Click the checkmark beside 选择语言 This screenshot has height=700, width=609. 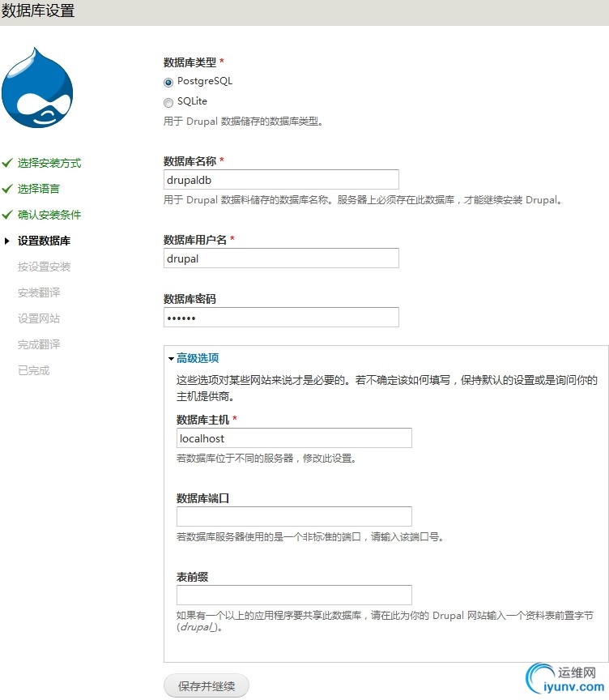(x=6, y=189)
